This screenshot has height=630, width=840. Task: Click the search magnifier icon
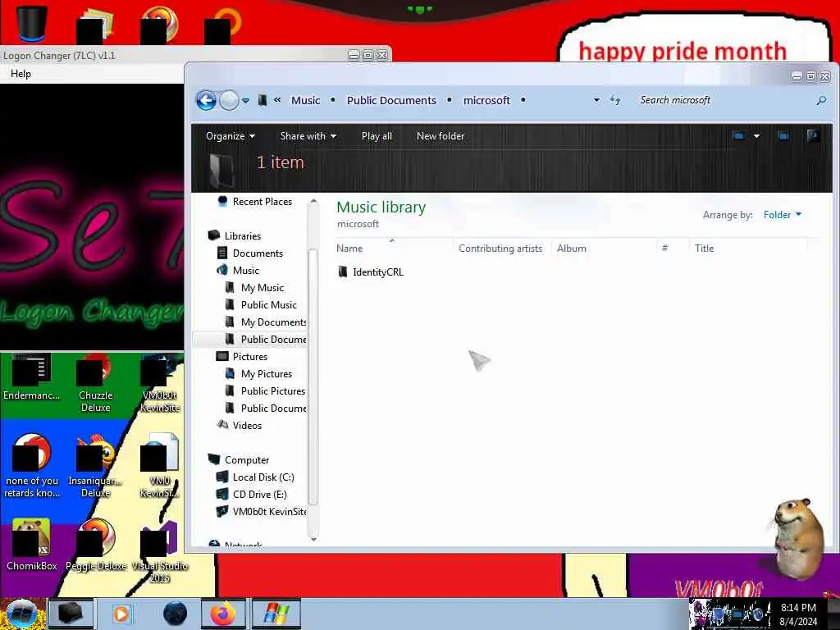coord(821,100)
